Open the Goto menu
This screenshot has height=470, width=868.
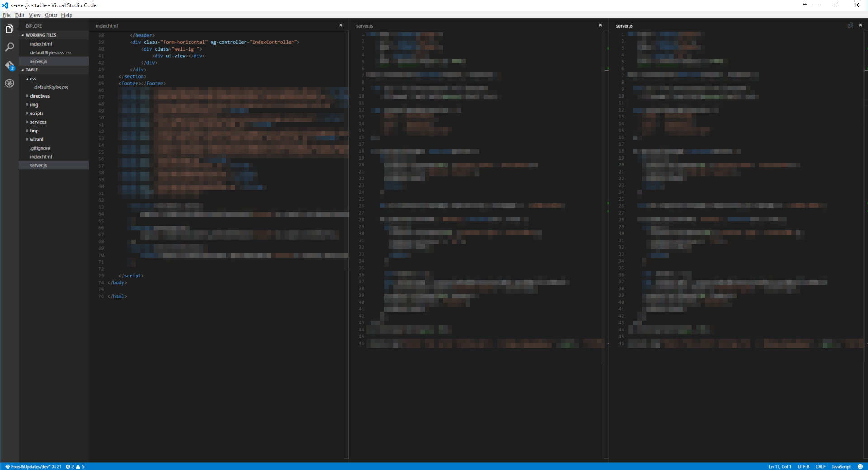[x=51, y=15]
